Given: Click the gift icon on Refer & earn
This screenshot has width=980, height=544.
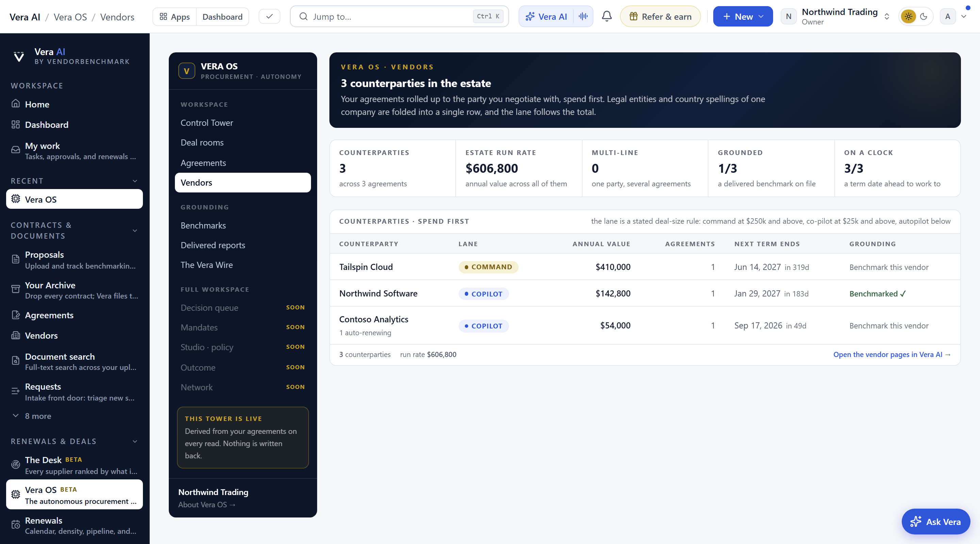Looking at the screenshot, I should [633, 16].
